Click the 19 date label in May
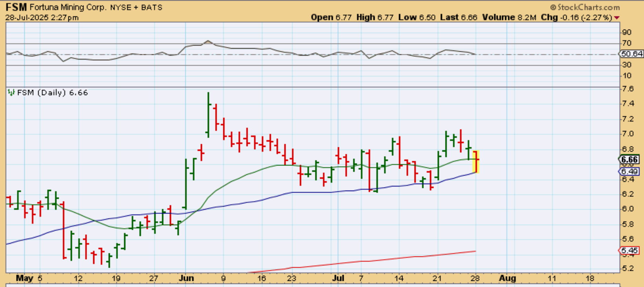Viewport: 644px width, 287px height. (x=116, y=278)
